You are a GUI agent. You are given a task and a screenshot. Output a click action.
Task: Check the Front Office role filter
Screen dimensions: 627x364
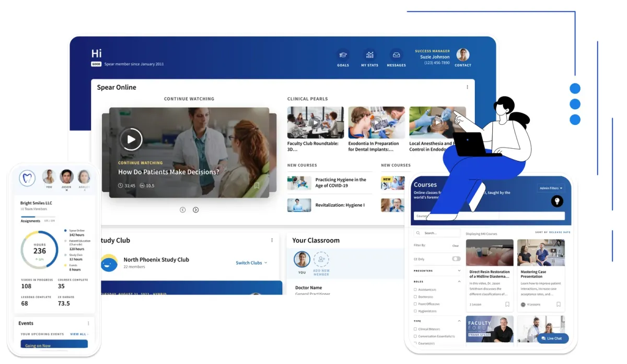coord(415,304)
